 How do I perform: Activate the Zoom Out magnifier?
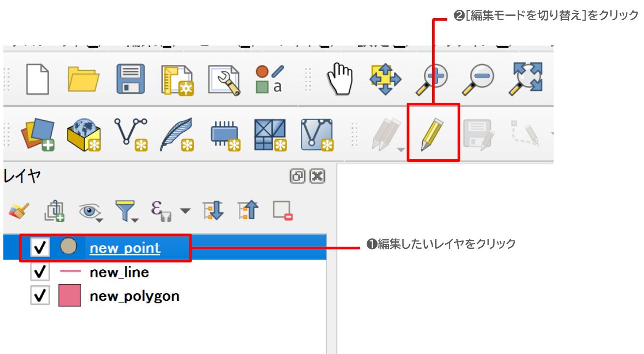click(477, 79)
